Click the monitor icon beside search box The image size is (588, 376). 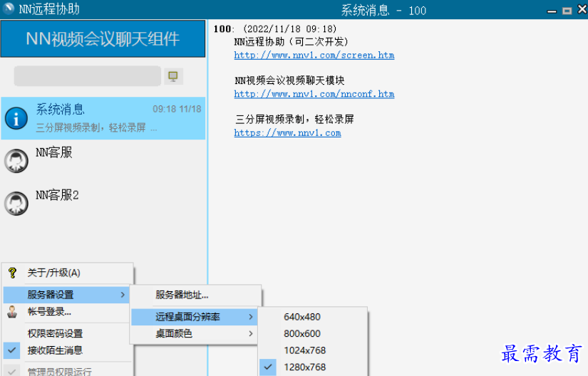[173, 76]
